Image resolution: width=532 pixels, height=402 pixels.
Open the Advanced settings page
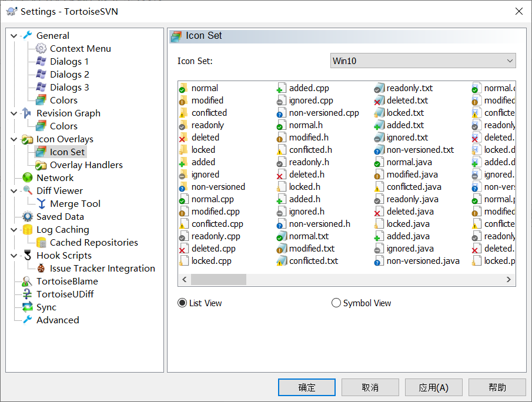[x=58, y=320]
